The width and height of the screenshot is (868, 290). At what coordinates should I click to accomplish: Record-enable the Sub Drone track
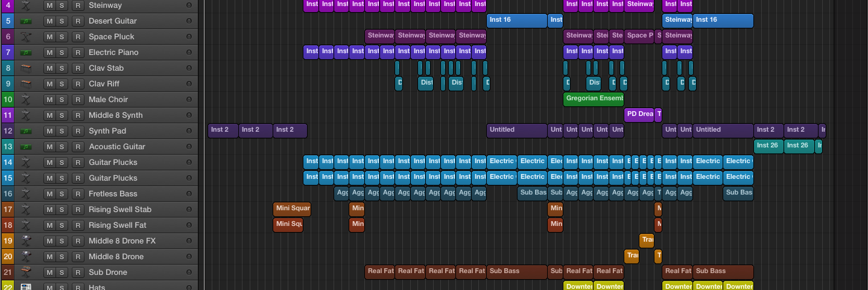[77, 272]
